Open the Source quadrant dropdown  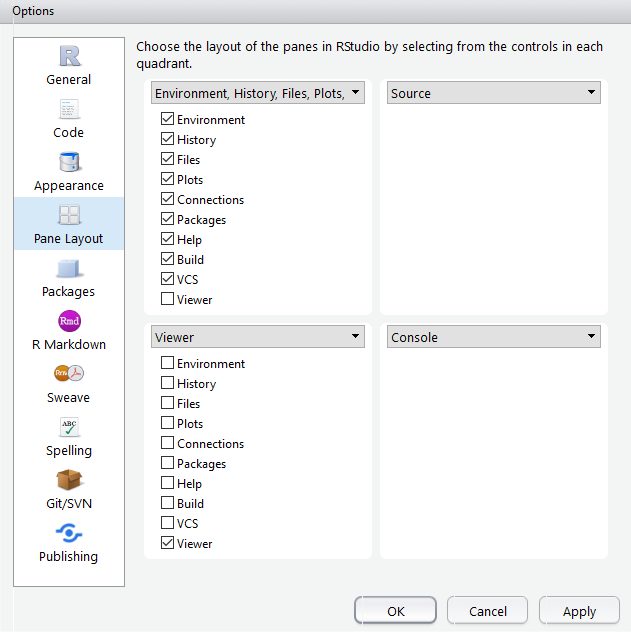coord(494,93)
